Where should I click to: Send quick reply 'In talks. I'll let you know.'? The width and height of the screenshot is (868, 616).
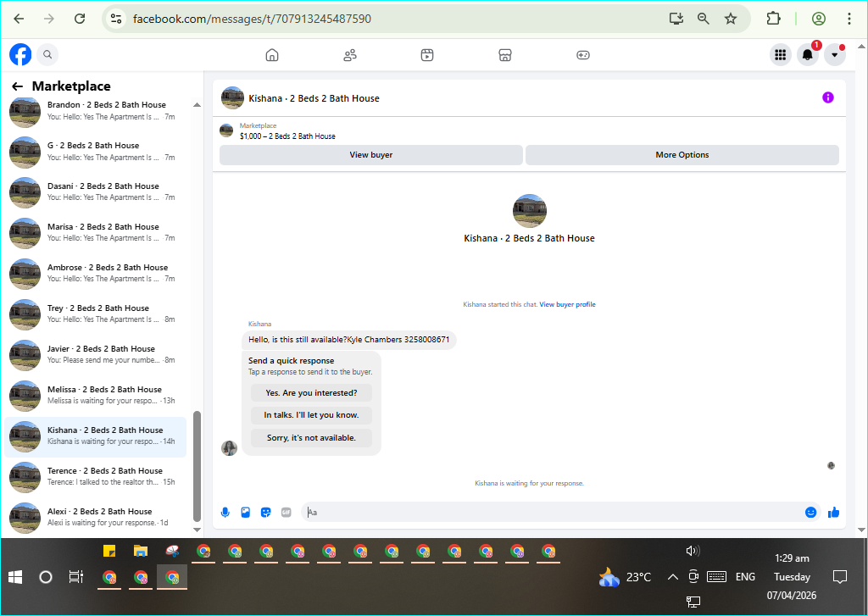pos(311,415)
